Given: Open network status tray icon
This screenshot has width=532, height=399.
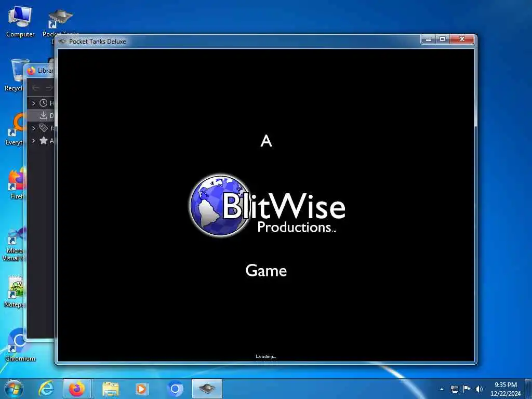Looking at the screenshot, I should pos(455,389).
